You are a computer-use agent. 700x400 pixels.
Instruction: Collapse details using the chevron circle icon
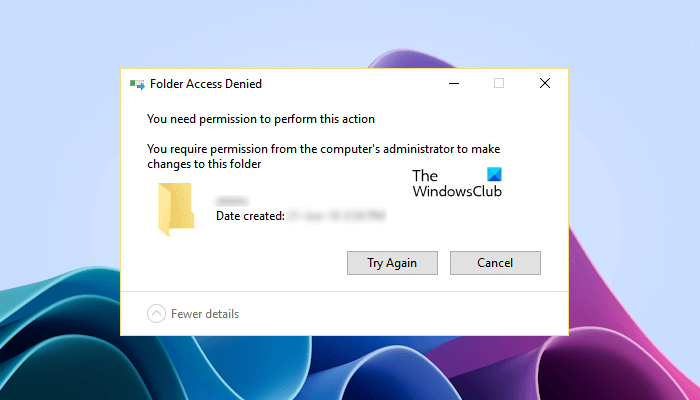tap(156, 314)
